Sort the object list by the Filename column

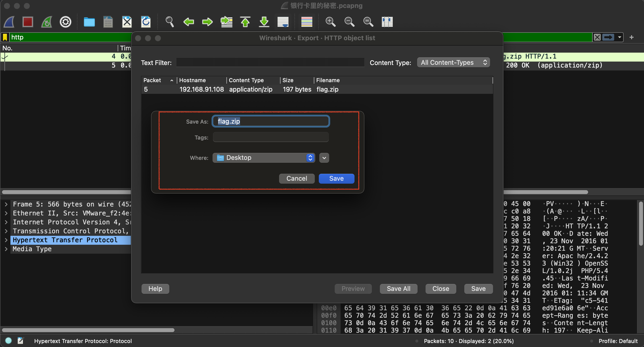coord(403,80)
